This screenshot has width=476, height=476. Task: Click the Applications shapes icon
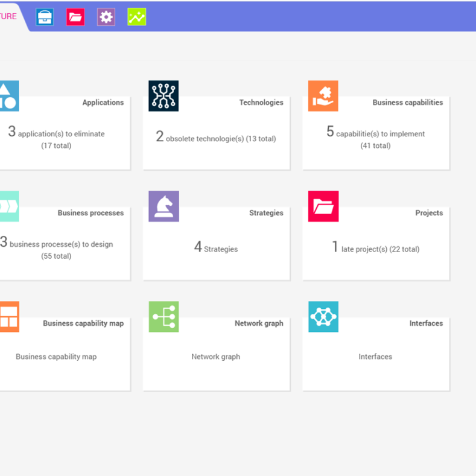[x=8, y=96]
